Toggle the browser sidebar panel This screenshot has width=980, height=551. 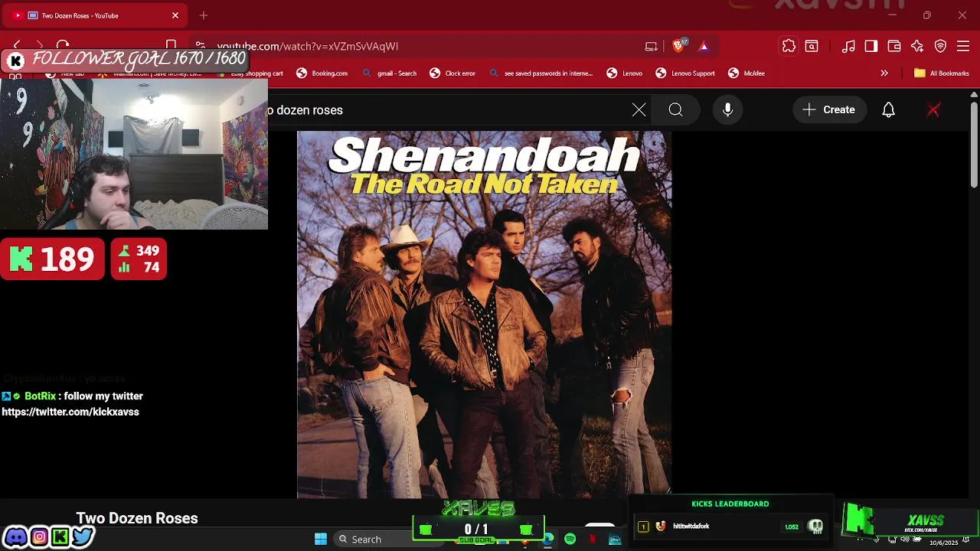(x=871, y=47)
